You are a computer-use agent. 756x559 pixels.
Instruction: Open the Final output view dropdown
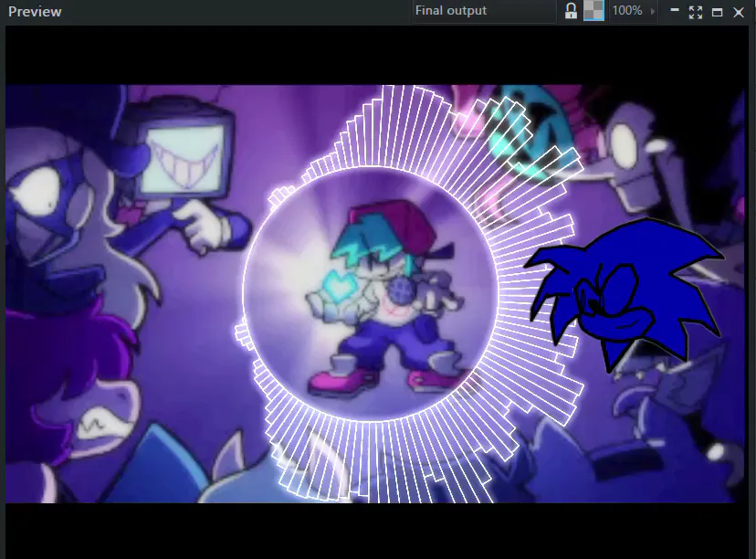[484, 11]
